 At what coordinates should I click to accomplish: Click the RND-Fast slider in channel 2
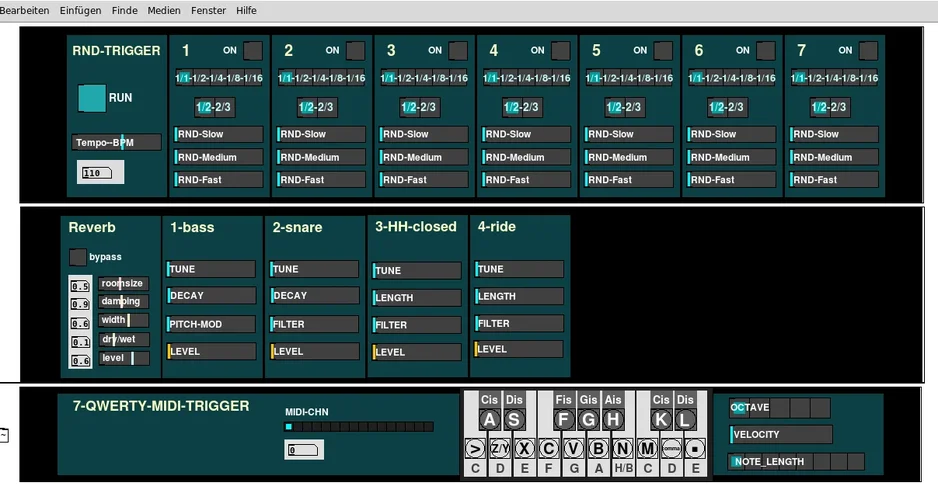click(321, 180)
